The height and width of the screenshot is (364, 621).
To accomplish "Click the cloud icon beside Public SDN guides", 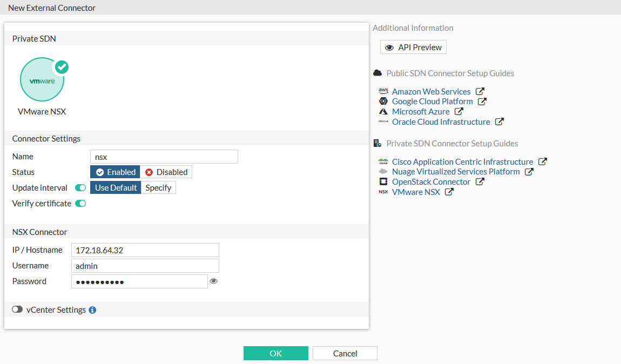I will [377, 73].
